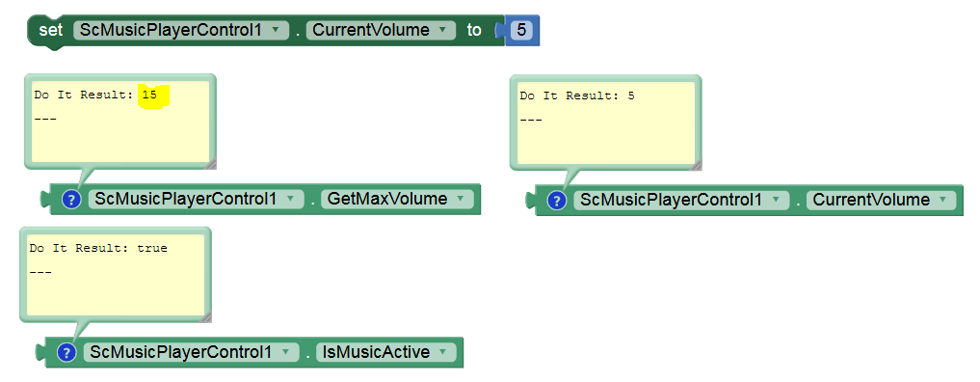The image size is (980, 382).
Task: Click the highlighted 15 result text
Action: click(x=150, y=95)
